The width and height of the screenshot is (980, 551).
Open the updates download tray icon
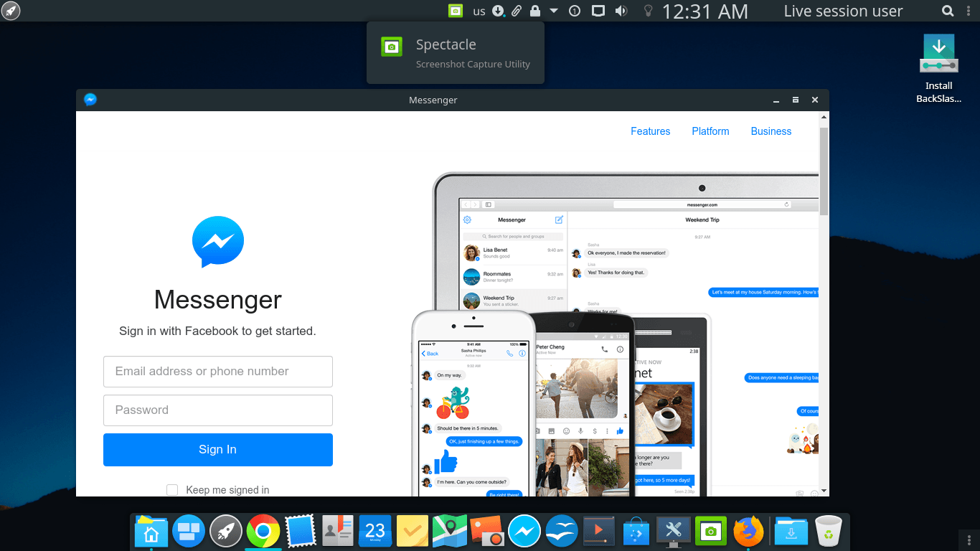[498, 11]
